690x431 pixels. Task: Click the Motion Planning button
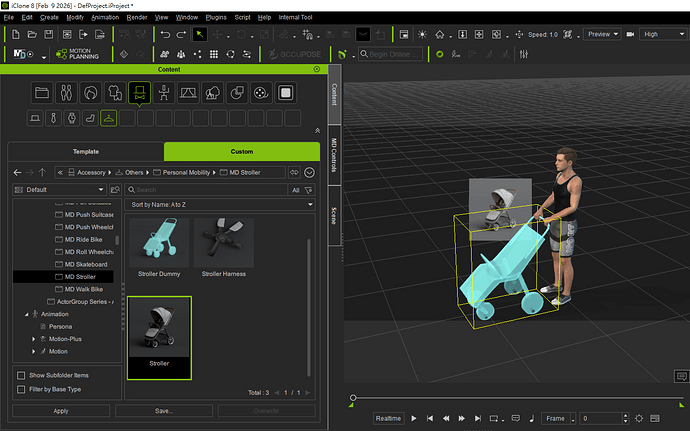tap(77, 54)
